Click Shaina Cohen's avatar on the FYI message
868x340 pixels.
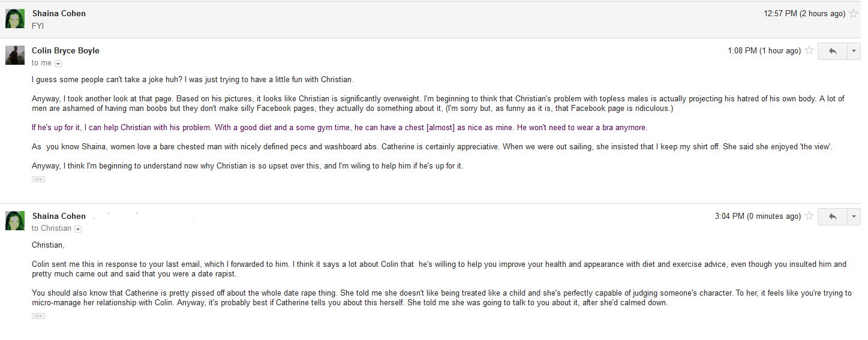coord(15,19)
